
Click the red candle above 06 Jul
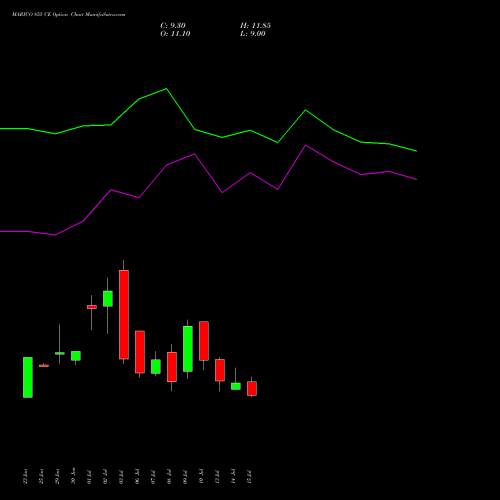[140, 352]
